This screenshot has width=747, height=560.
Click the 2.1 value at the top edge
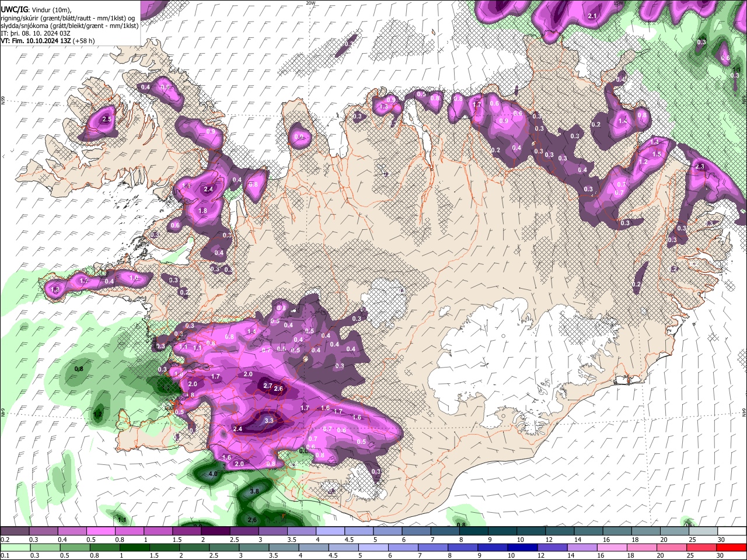coord(592,16)
